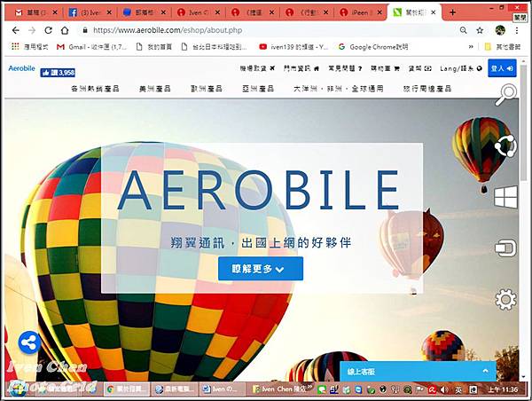Click the browser home icon

click(x=65, y=30)
